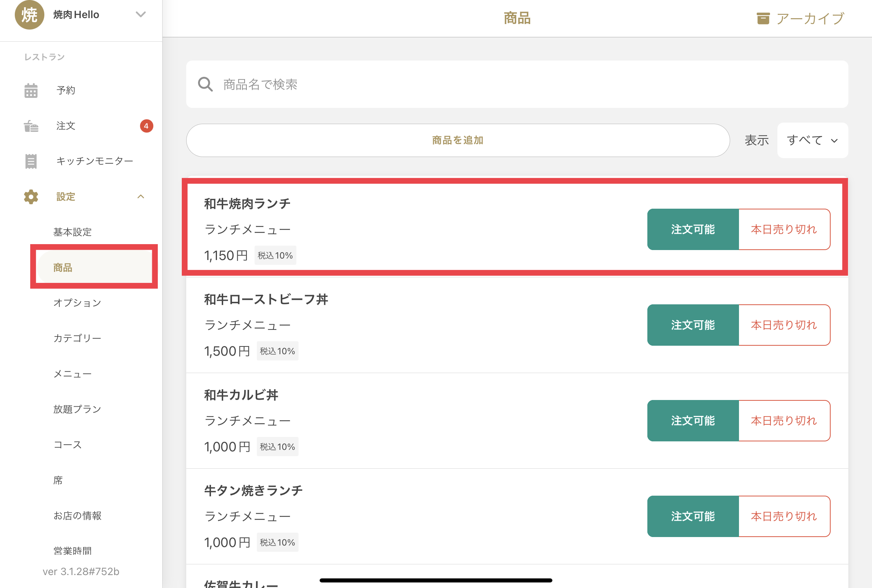Set 和牛ローストビーフ丼 to 注文可能

point(693,325)
